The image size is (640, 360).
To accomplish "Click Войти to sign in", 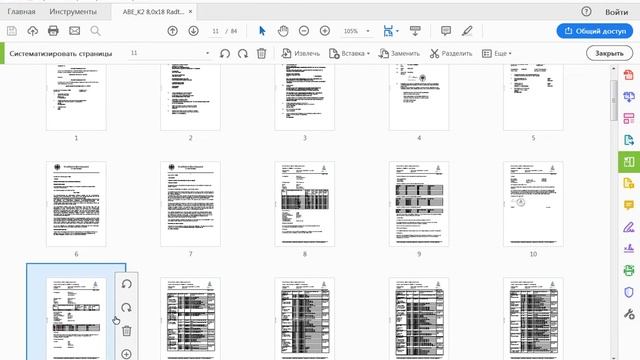I will tap(616, 12).
